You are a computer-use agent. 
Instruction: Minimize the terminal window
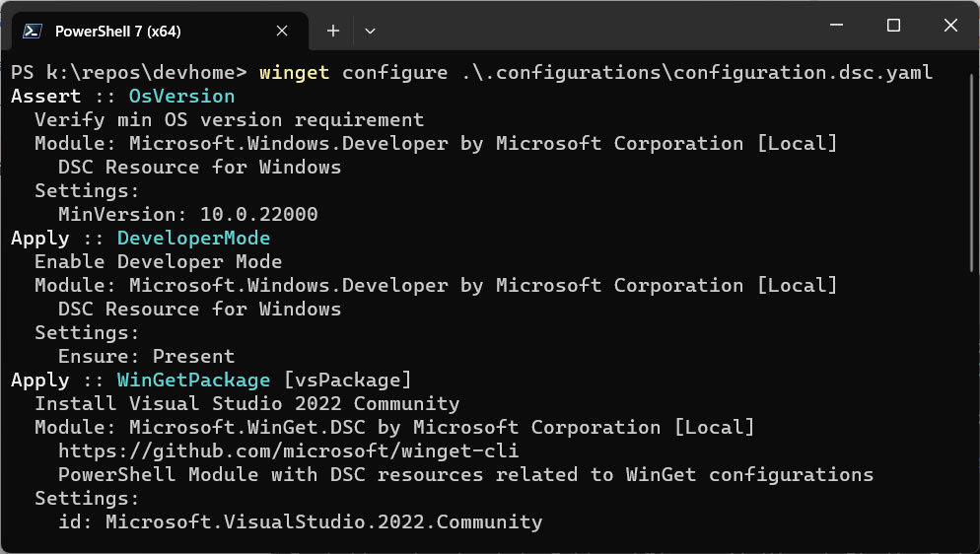(836, 26)
